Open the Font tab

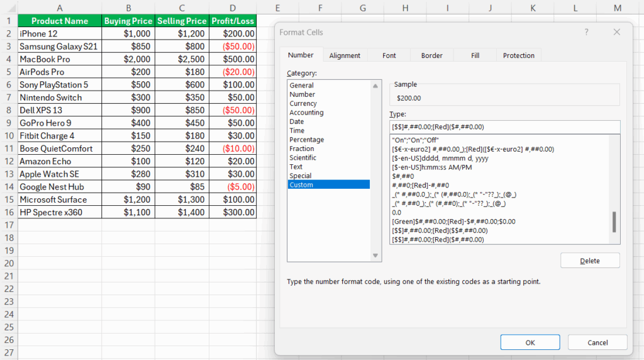coord(389,55)
